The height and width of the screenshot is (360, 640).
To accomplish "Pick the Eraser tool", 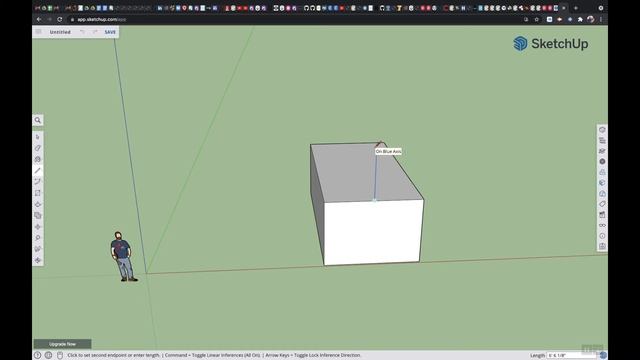I will 38,148.
